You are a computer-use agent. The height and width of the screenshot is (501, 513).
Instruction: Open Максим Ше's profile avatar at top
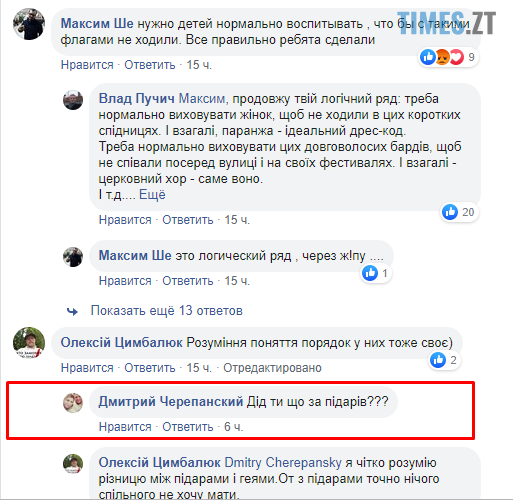29,24
